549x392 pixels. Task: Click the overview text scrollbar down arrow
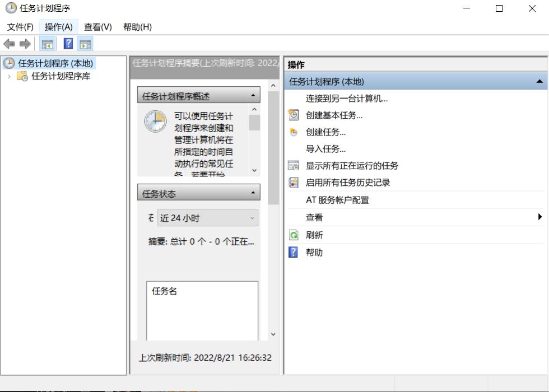(x=254, y=170)
